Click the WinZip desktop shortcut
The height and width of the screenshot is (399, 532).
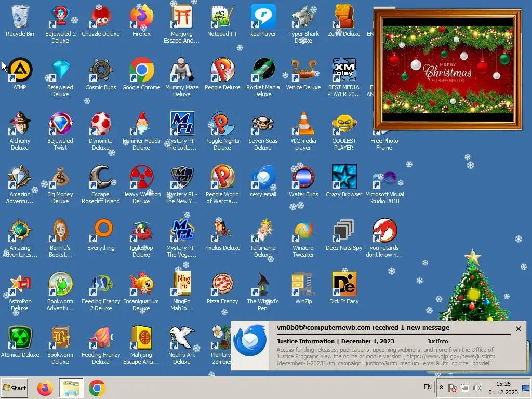(303, 288)
